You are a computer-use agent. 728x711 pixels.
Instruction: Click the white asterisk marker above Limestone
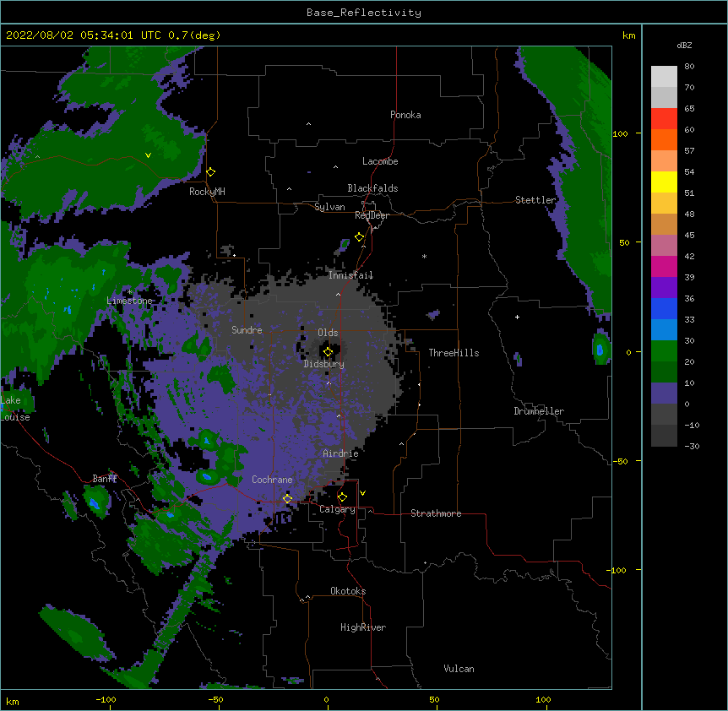click(x=130, y=292)
